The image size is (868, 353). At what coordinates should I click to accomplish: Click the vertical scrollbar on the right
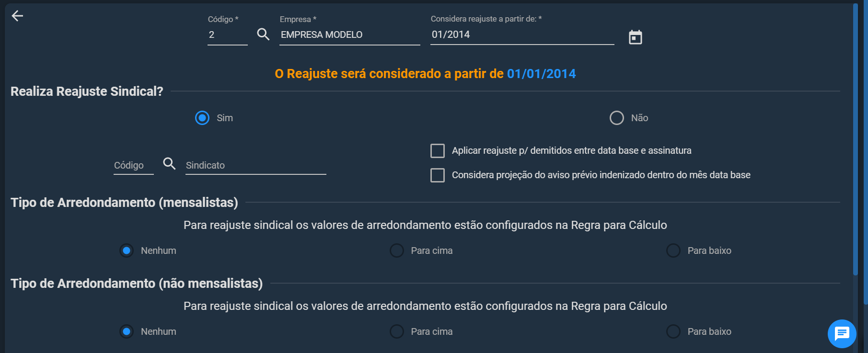coord(855,139)
